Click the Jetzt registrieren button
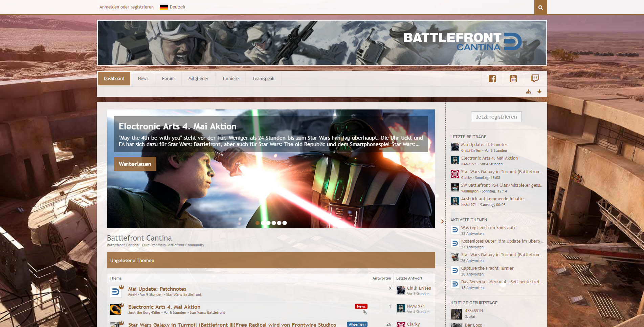 496,117
